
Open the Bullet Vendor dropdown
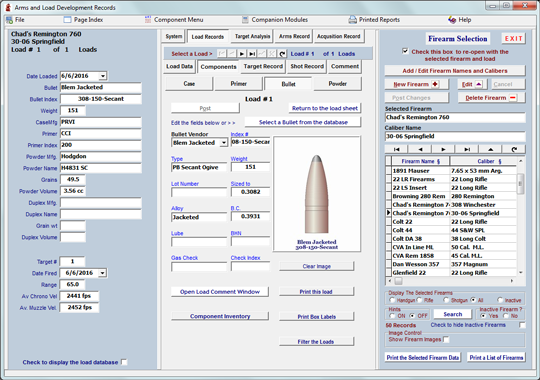tap(224, 143)
